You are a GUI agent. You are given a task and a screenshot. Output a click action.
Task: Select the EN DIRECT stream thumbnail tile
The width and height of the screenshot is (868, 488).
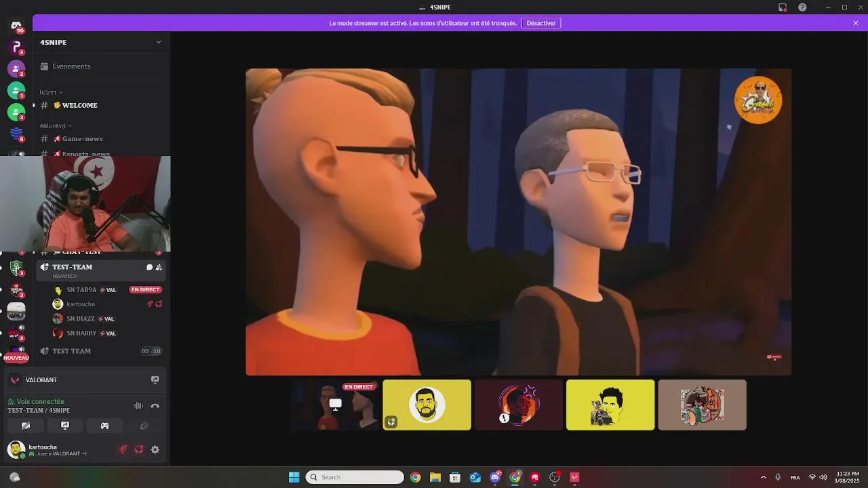335,405
